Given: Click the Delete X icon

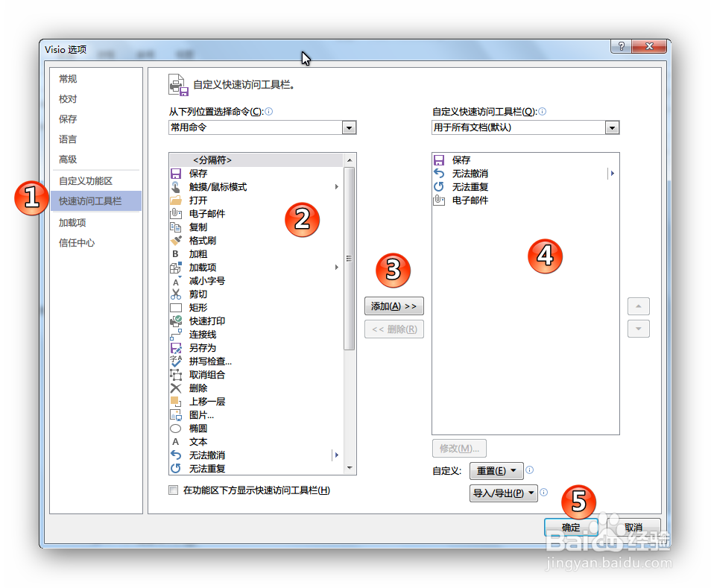Looking at the screenshot, I should coord(175,388).
